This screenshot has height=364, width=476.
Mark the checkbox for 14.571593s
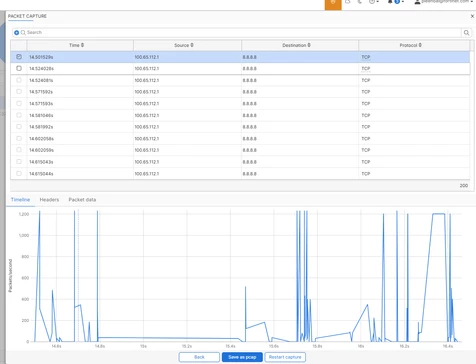pyautogui.click(x=19, y=103)
